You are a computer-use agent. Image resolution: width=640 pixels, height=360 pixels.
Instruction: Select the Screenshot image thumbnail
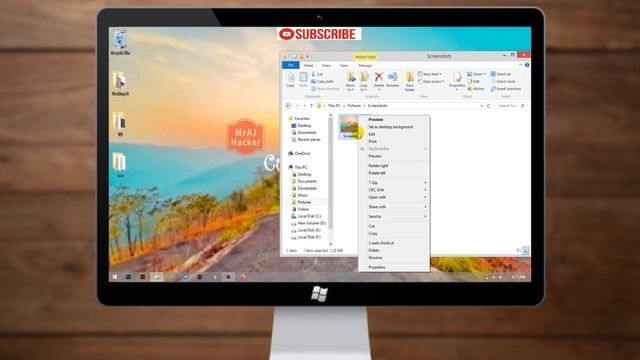349,127
